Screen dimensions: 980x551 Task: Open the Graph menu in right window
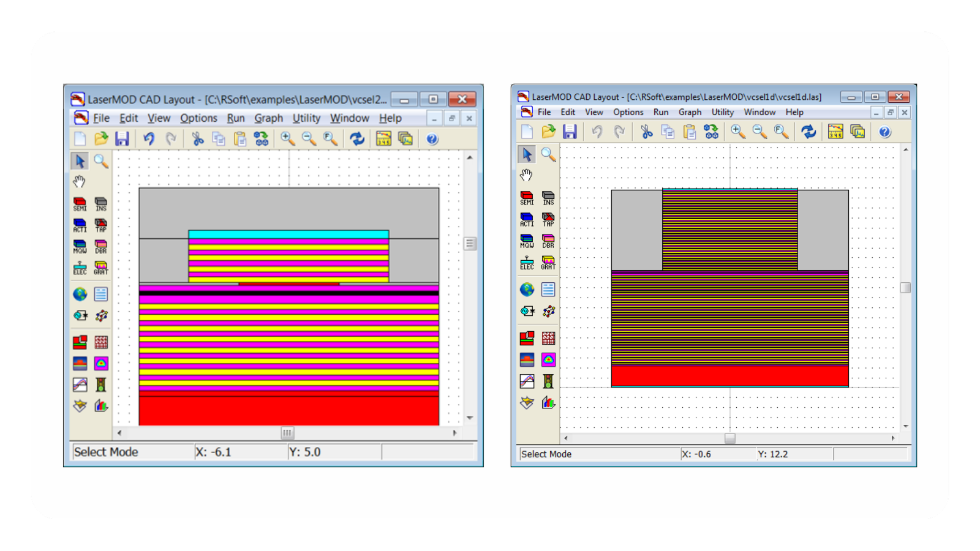click(690, 112)
